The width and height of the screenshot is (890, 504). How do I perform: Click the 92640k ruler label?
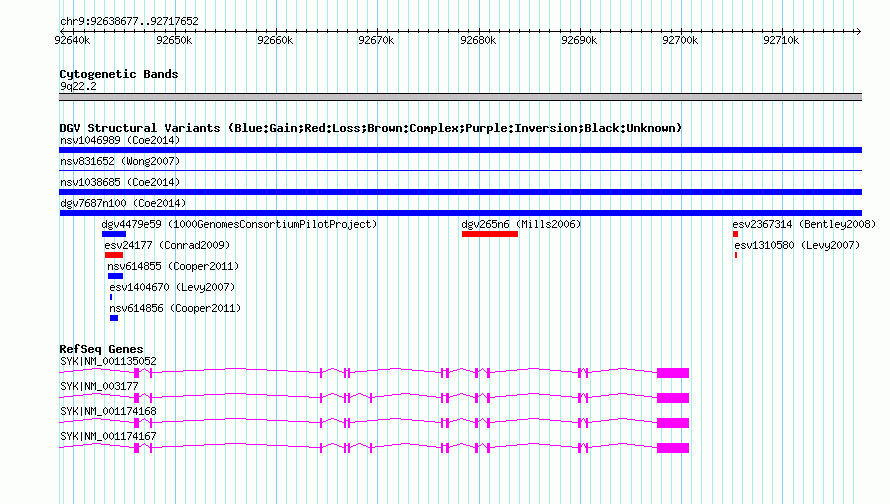coord(72,40)
